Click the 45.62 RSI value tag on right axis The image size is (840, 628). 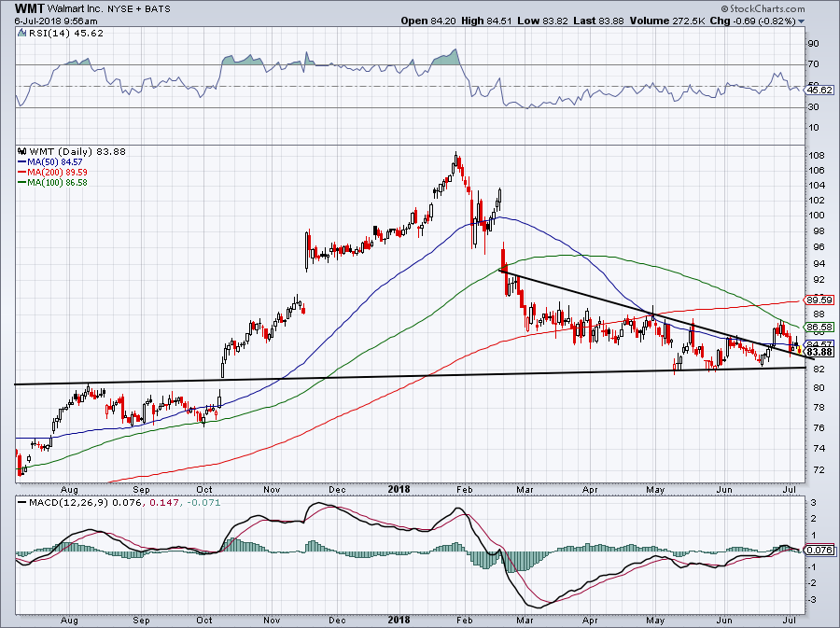pos(820,91)
